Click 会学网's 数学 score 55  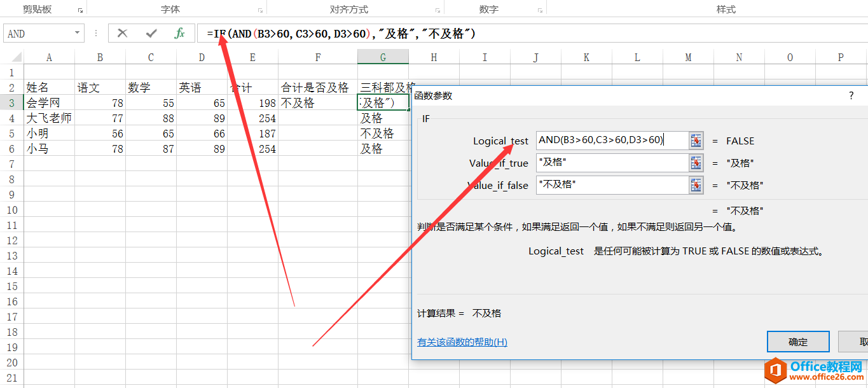151,103
